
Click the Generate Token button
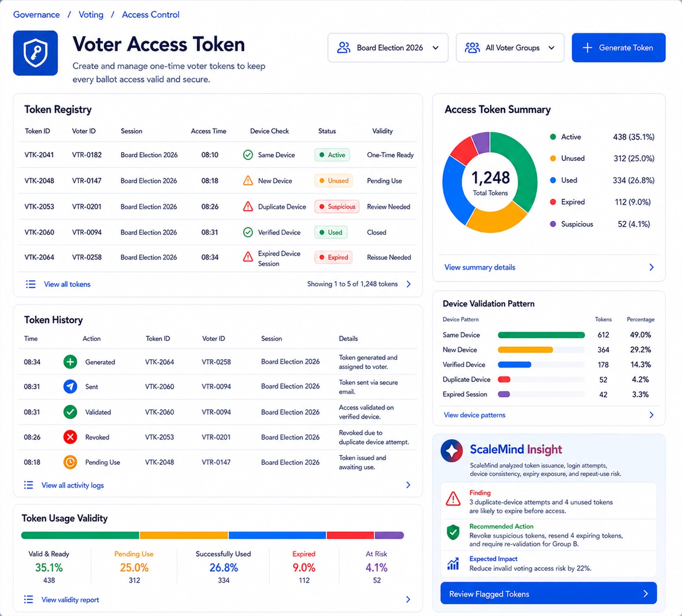pyautogui.click(x=618, y=48)
